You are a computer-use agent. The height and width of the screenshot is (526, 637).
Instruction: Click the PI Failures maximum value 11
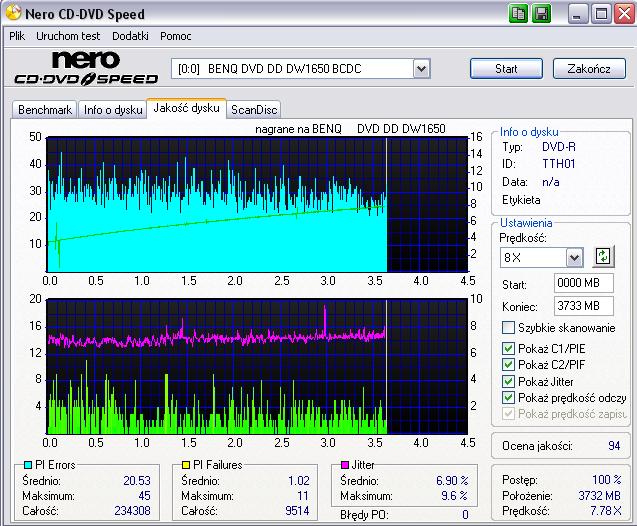[x=303, y=496]
